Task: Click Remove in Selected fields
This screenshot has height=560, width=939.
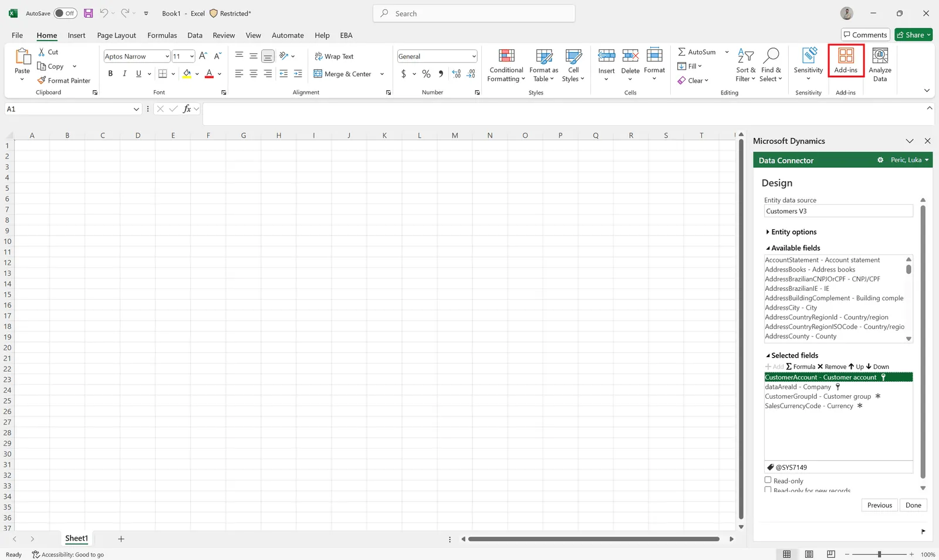Action: (x=832, y=366)
